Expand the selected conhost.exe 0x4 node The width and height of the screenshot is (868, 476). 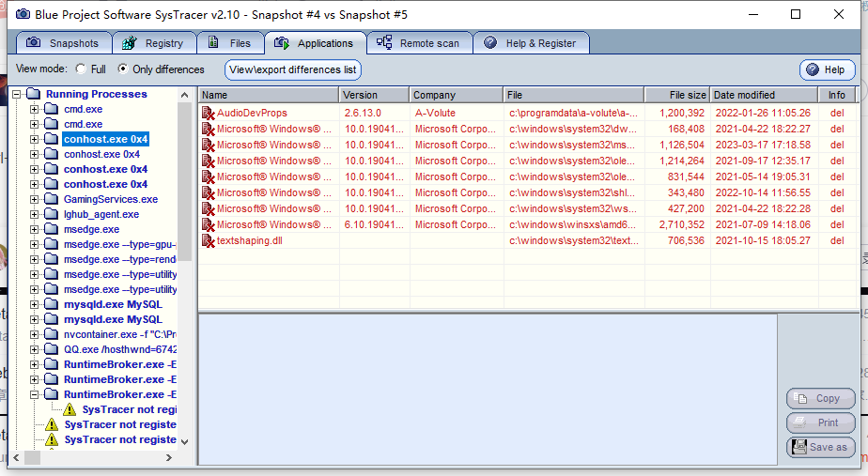click(x=35, y=139)
